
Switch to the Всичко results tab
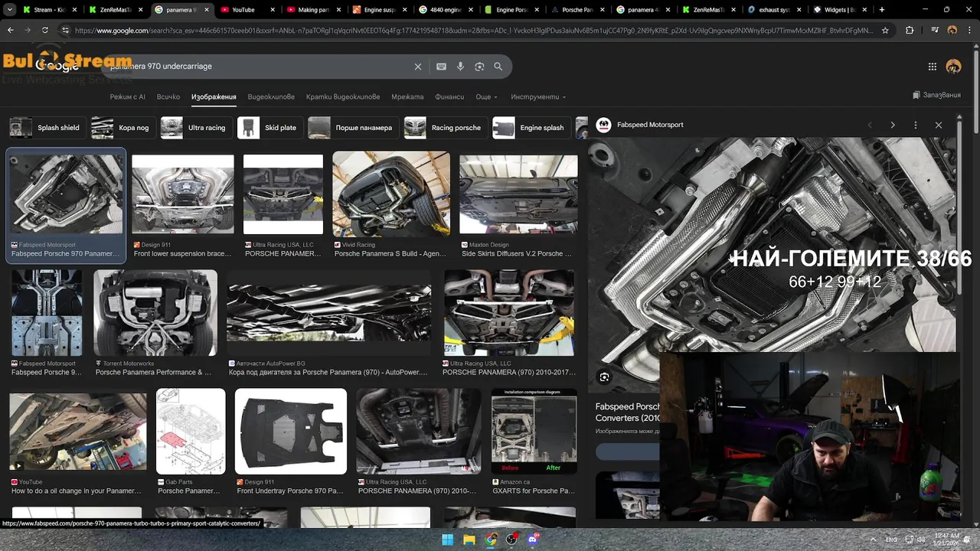(168, 97)
